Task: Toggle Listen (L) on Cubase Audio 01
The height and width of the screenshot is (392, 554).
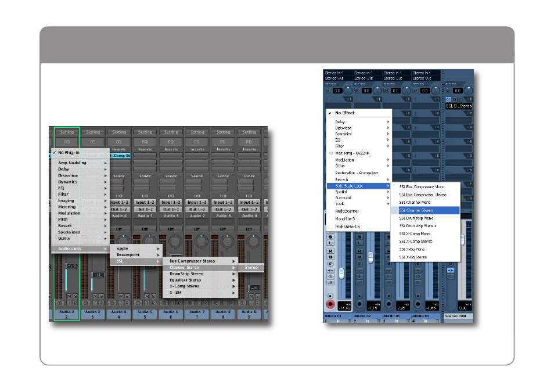Action: point(330,243)
